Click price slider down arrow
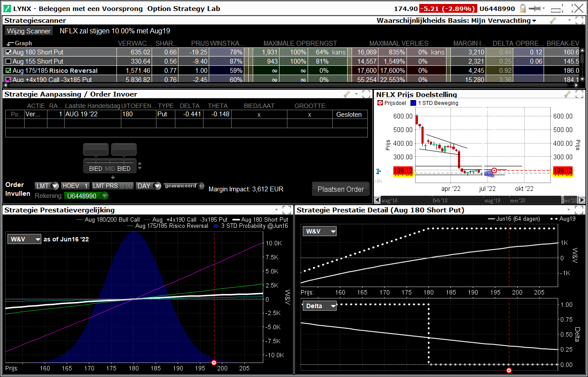 (x=140, y=169)
